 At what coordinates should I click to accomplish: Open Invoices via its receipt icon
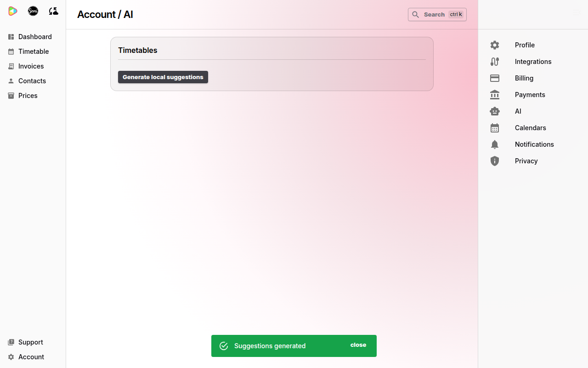(x=11, y=66)
